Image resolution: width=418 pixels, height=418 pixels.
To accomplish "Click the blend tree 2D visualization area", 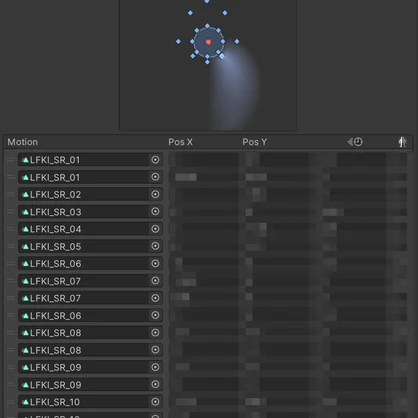I will pos(208,65).
